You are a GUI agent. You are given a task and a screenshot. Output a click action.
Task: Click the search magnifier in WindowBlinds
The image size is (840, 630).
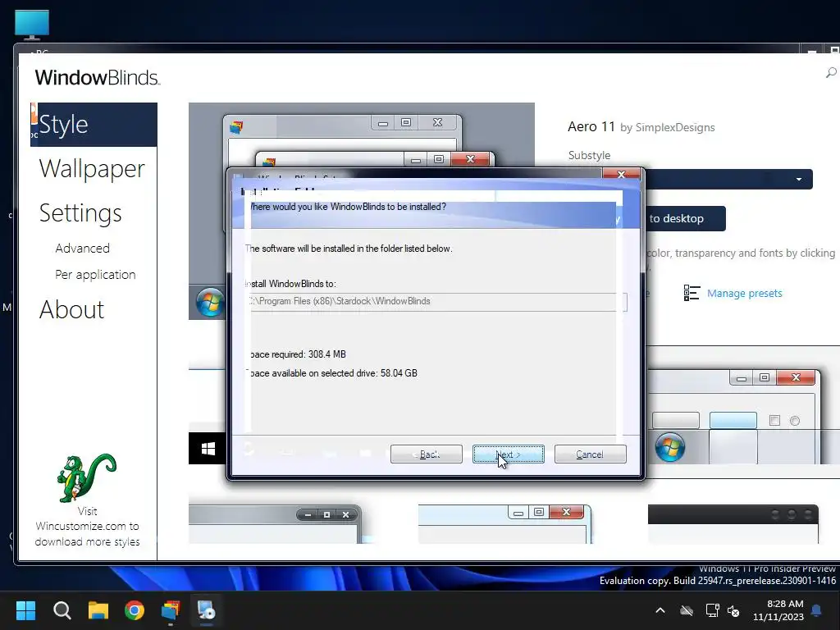click(x=831, y=72)
